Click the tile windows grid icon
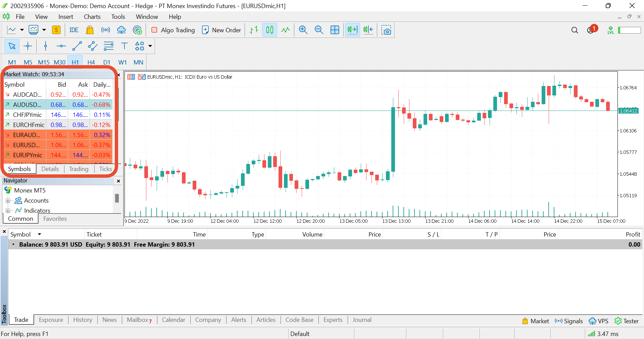Screen dimensions: 644x339 (335, 30)
